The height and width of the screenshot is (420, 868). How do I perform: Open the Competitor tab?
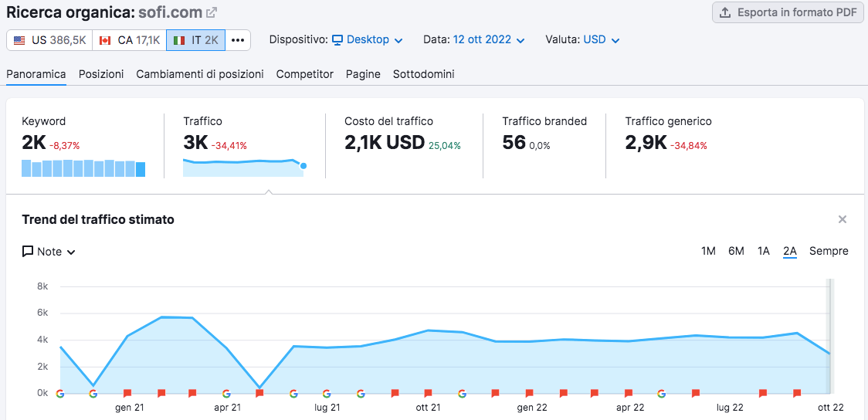pyautogui.click(x=305, y=74)
